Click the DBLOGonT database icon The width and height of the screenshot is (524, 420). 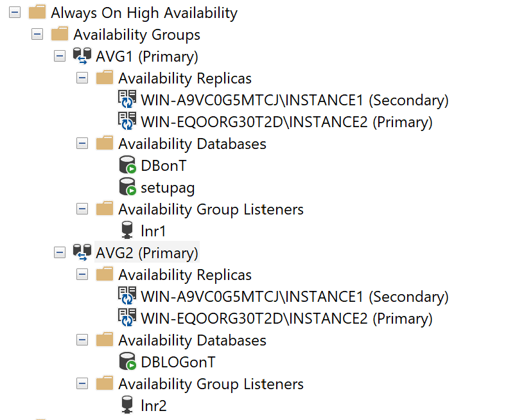(128, 362)
